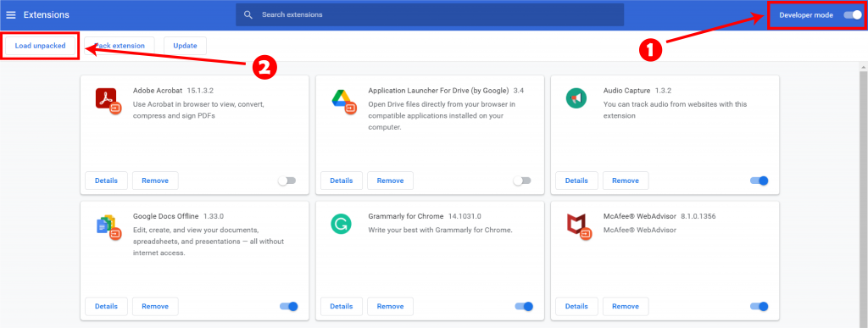Disable the Grammarly for Chrome toggle
This screenshot has height=328, width=868.
524,306
